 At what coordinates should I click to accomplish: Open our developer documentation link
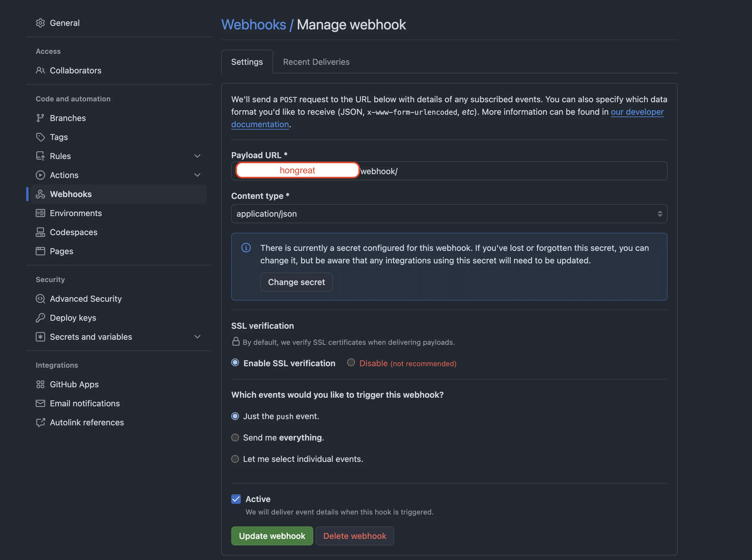[x=637, y=111]
